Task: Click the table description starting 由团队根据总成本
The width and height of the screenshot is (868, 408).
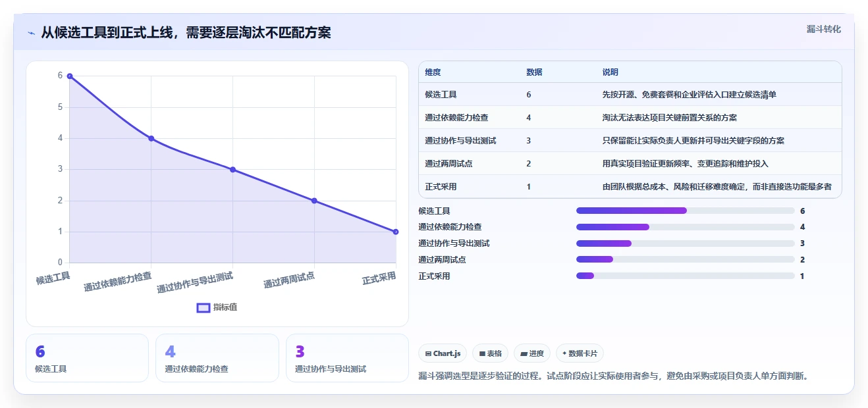Action: point(717,187)
